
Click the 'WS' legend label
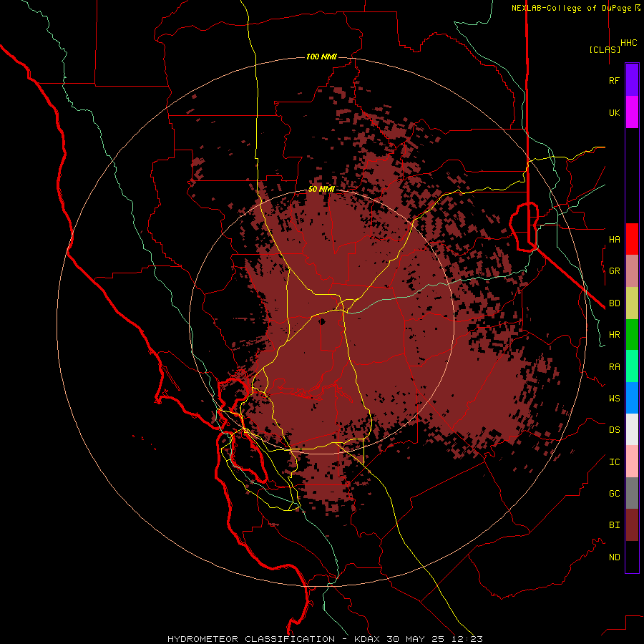click(614, 399)
